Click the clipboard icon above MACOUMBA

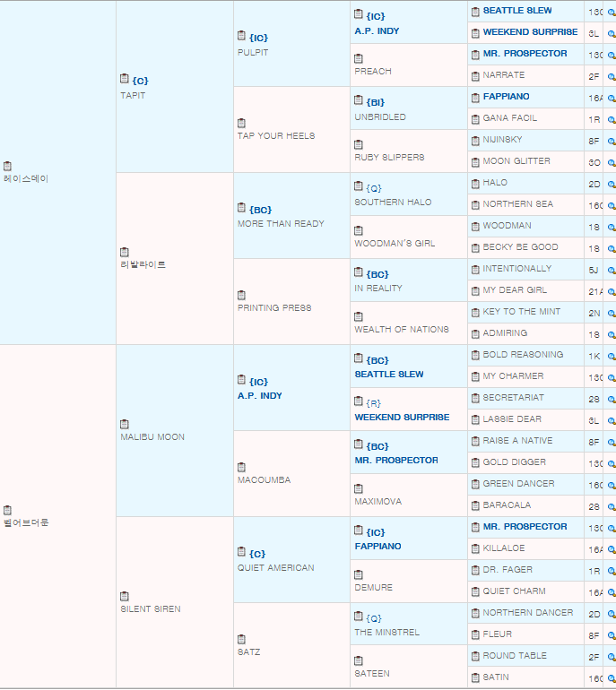point(241,468)
